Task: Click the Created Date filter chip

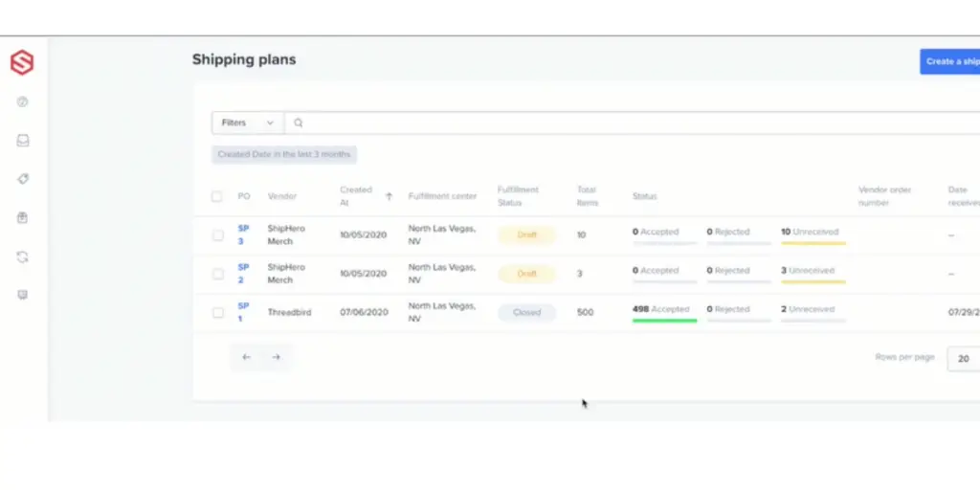Action: [x=284, y=154]
